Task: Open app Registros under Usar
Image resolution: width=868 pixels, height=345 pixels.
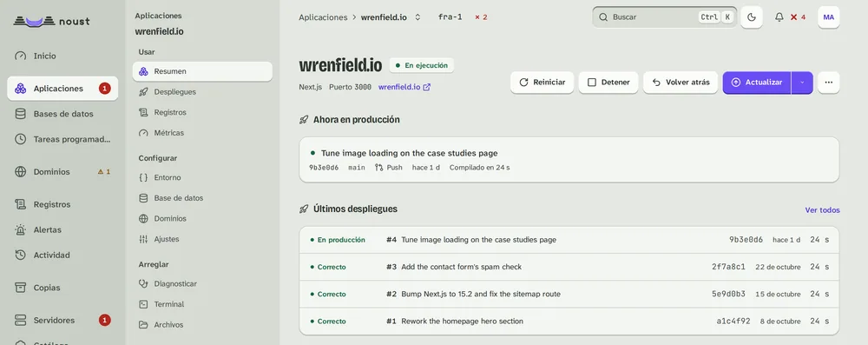Action: click(202, 113)
